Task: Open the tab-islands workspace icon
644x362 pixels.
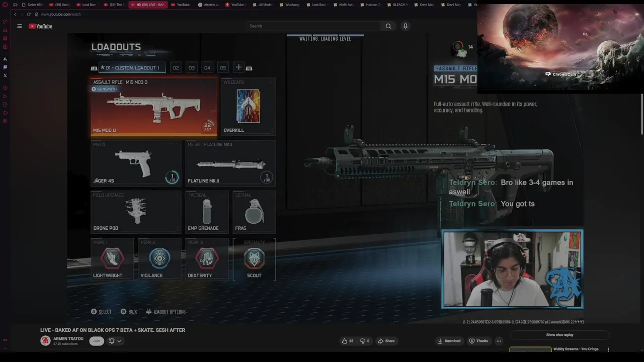Action: 15,5
